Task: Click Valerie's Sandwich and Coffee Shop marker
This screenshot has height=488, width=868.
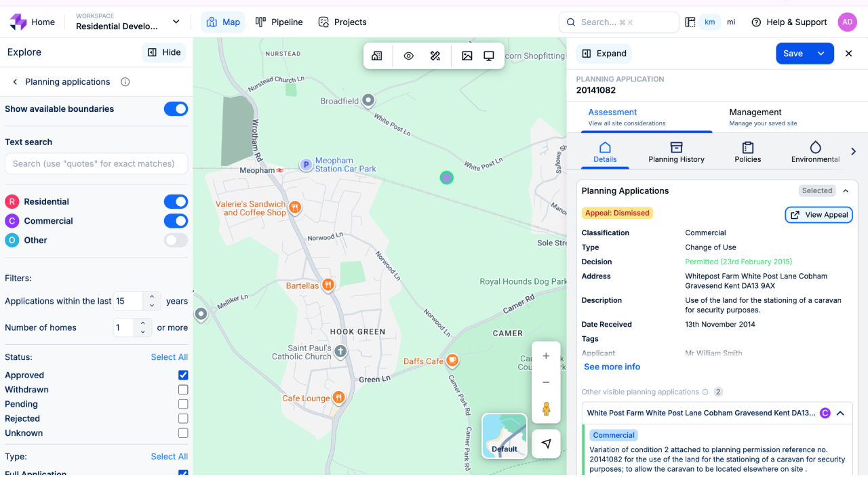Action: coord(295,207)
